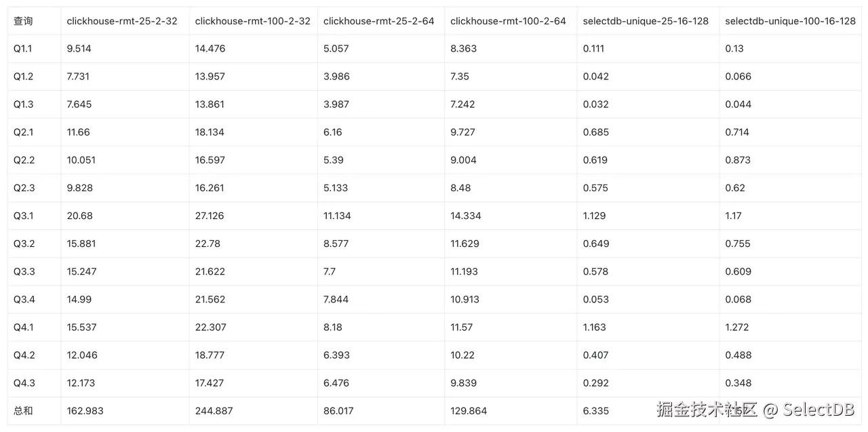Click the 掘金技术社区 @ SelectDB watermark

pyautogui.click(x=755, y=410)
